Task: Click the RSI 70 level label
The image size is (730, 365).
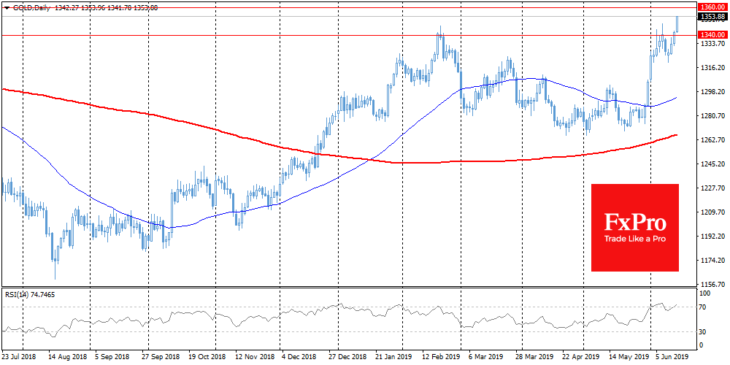Action: click(702, 307)
